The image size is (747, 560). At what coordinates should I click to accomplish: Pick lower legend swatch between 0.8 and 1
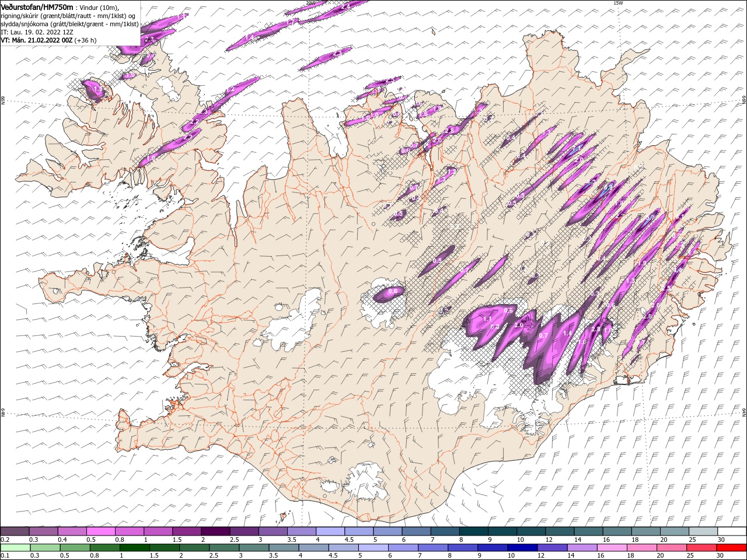click(105, 547)
